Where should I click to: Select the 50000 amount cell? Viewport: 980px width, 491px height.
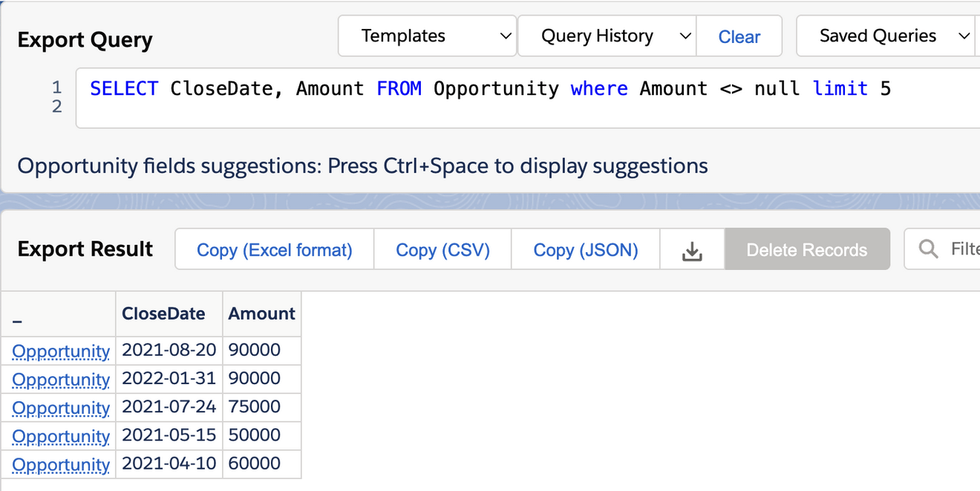coord(255,435)
